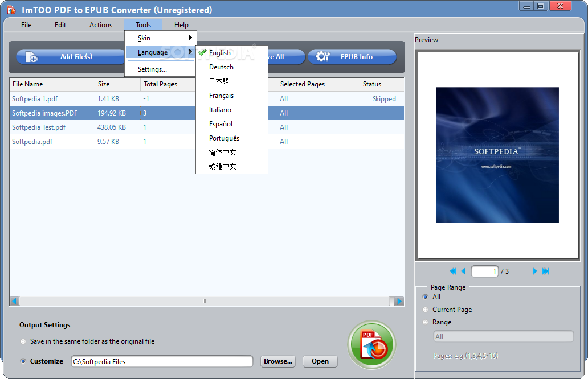Click the left arrow of horizontal scrollbar
The image size is (588, 379).
(14, 301)
